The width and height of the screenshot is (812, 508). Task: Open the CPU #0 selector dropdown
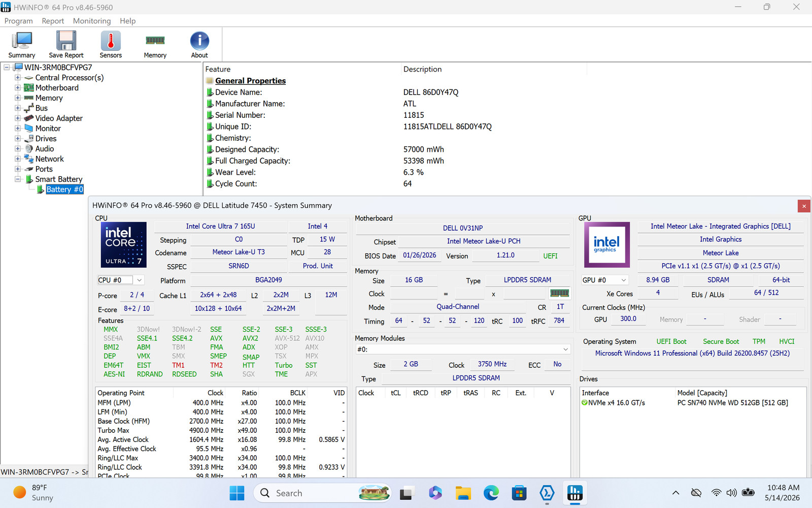(139, 280)
